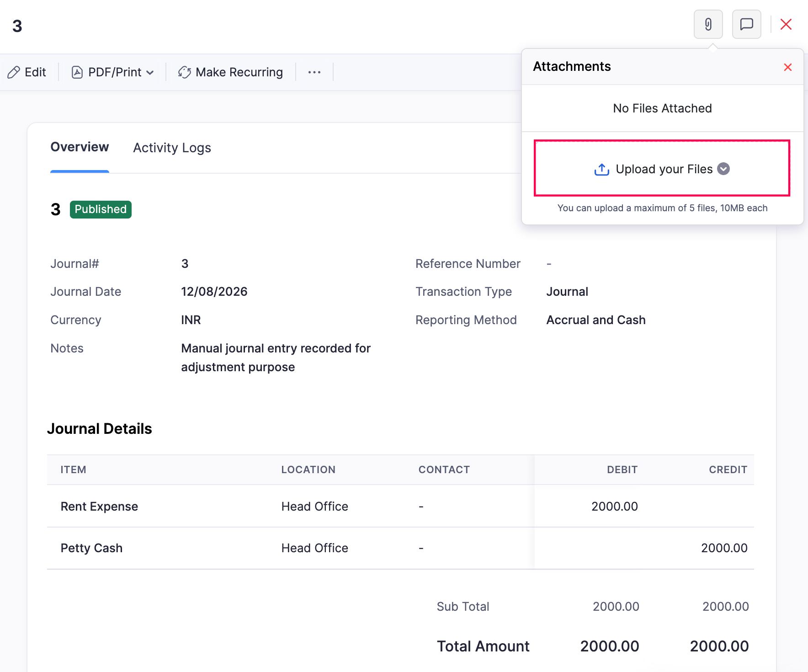Click the LOCATION column header
This screenshot has width=808, height=672.
(x=308, y=469)
